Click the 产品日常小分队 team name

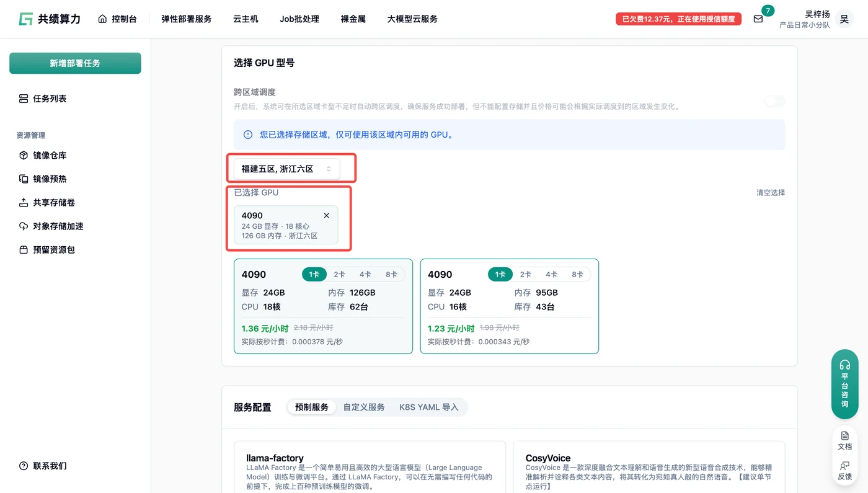coord(804,25)
